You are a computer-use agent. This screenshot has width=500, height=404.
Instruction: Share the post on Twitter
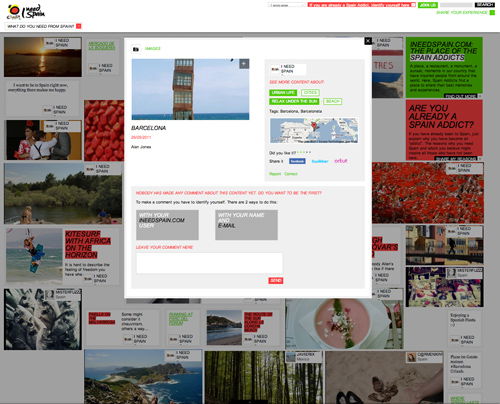click(x=320, y=161)
